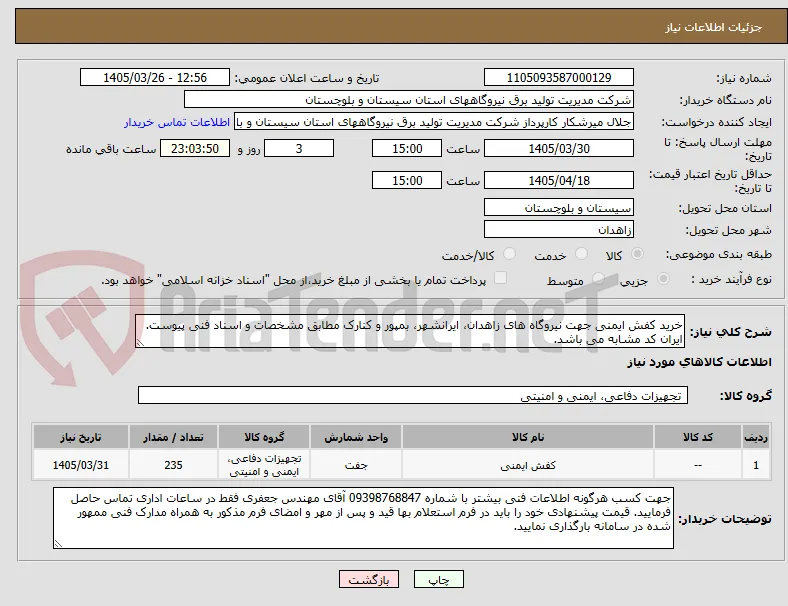Click the resize handle of buyer notes box
Screen dimensions: 788x606
click(x=58, y=543)
